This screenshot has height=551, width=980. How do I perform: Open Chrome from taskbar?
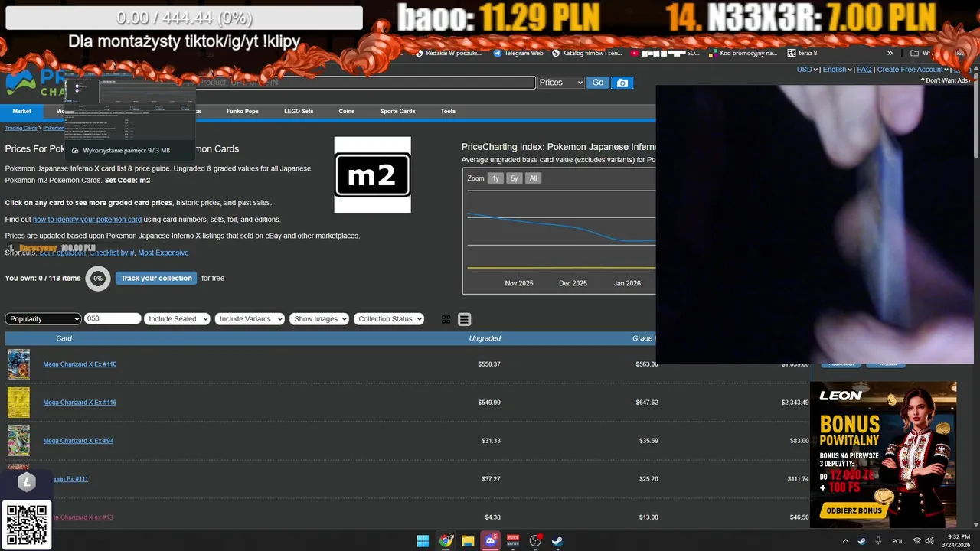(x=446, y=541)
